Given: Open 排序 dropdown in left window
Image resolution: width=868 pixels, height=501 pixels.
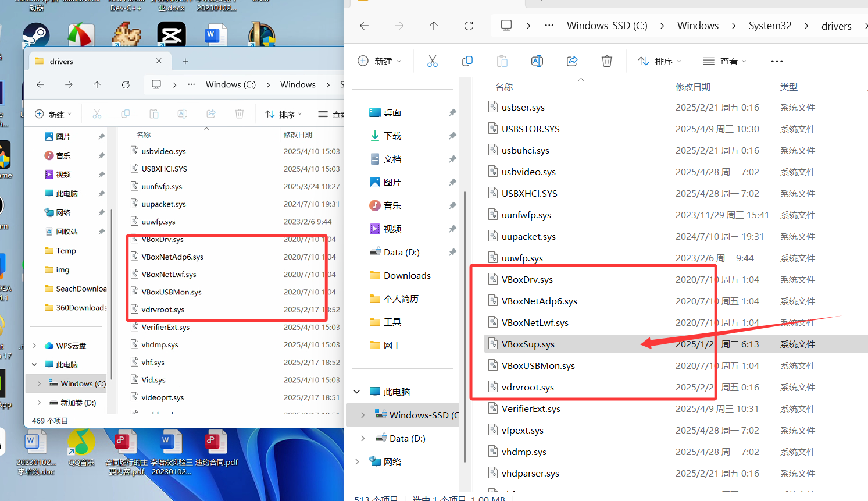Looking at the screenshot, I should click(x=283, y=114).
